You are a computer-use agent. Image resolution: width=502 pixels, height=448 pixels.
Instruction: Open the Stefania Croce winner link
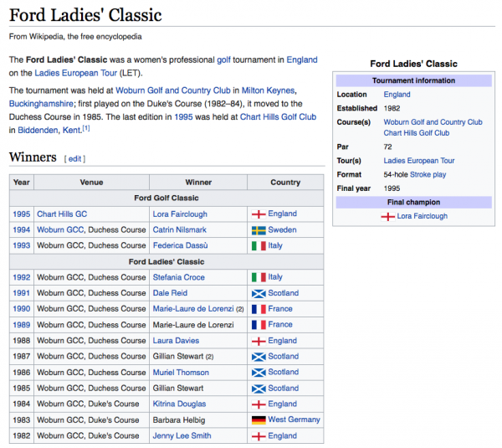click(x=179, y=277)
